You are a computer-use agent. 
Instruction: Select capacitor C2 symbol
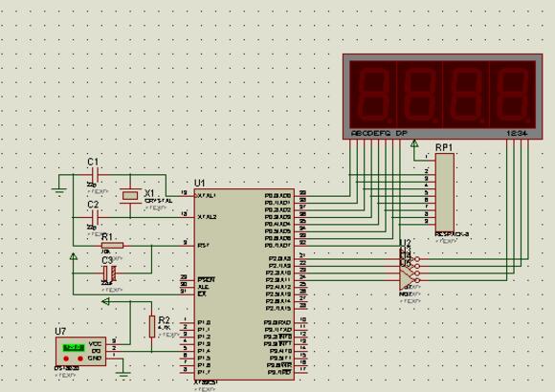coord(96,217)
